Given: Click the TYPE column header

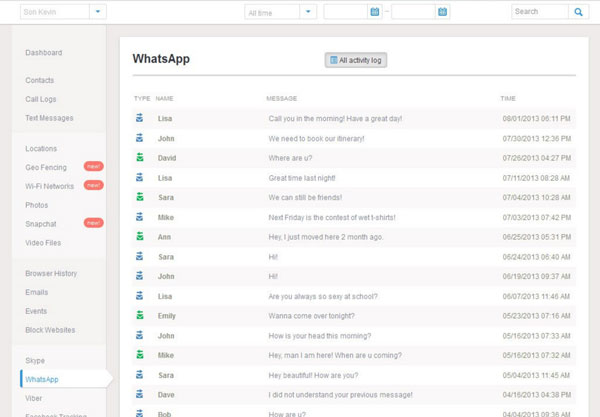Looking at the screenshot, I should pos(142,98).
